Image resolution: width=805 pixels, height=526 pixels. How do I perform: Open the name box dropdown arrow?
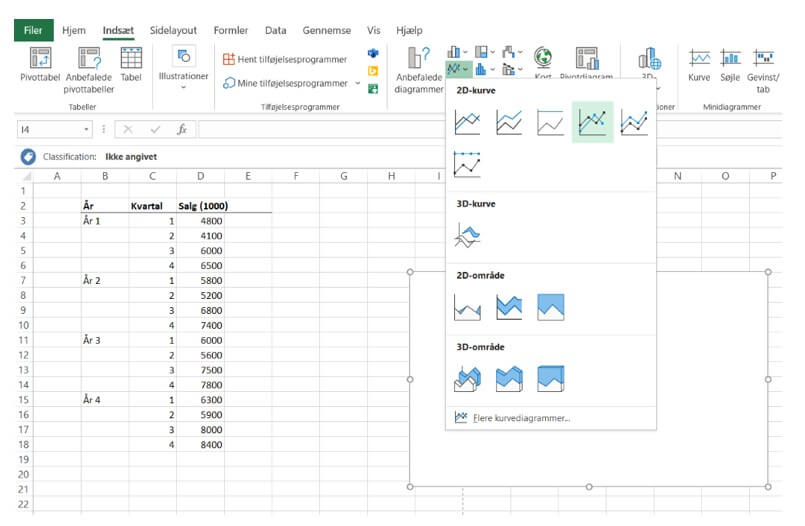pos(87,129)
